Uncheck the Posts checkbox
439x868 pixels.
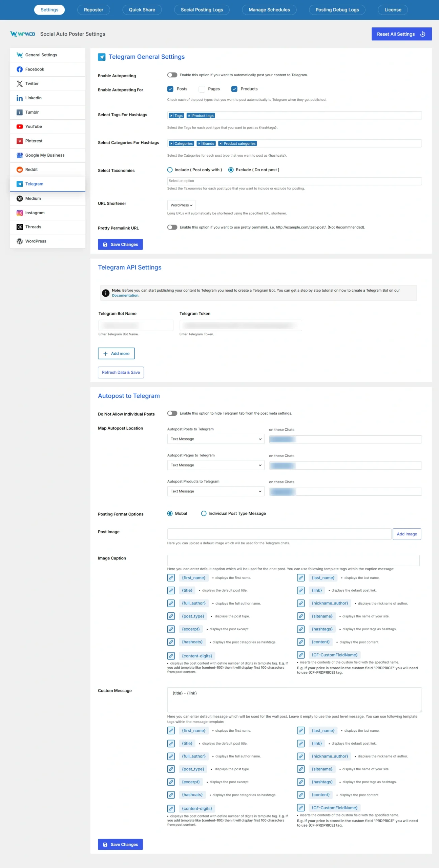170,89
